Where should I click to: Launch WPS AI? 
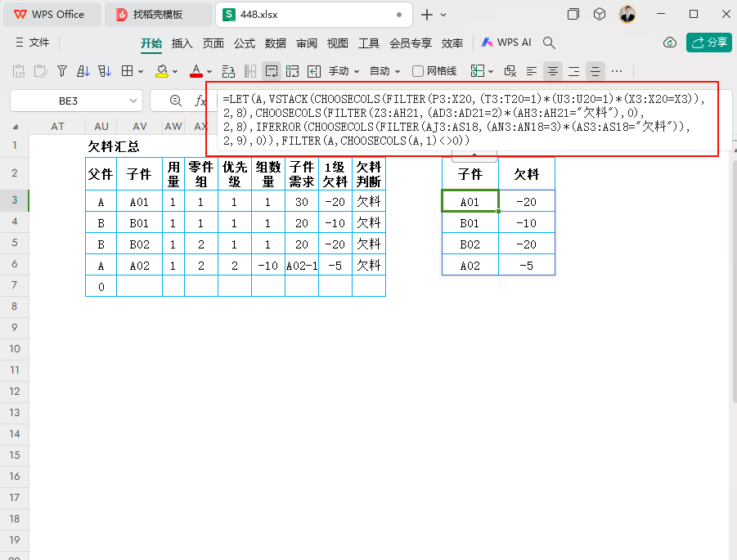click(506, 43)
